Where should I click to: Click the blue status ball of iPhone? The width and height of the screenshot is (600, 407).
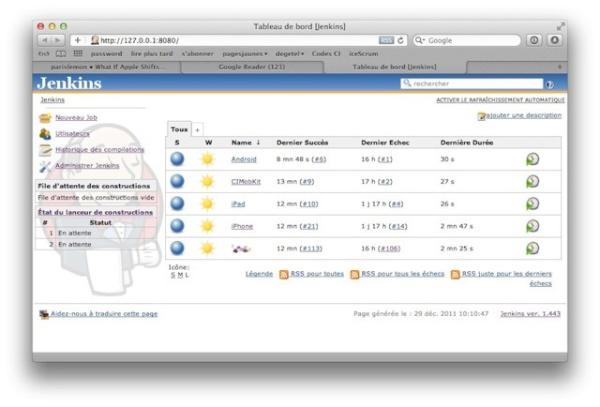[177, 226]
